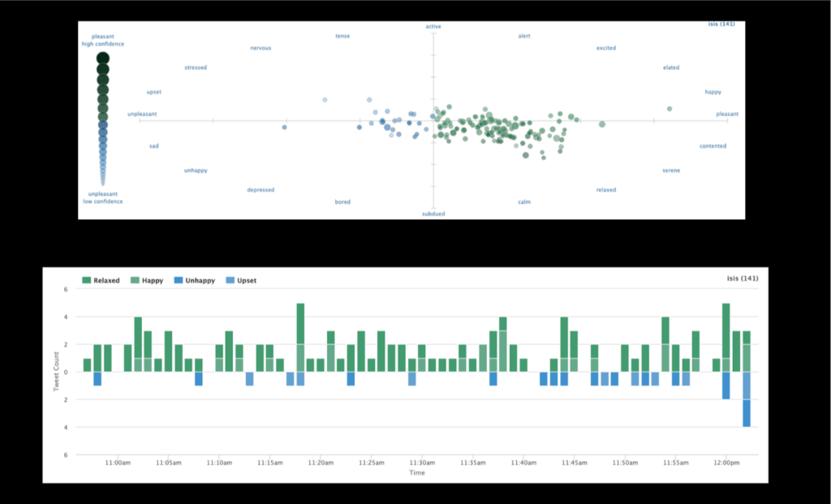Toggle the Unhappy series in the legend
831x504 pixels.
coord(195,280)
